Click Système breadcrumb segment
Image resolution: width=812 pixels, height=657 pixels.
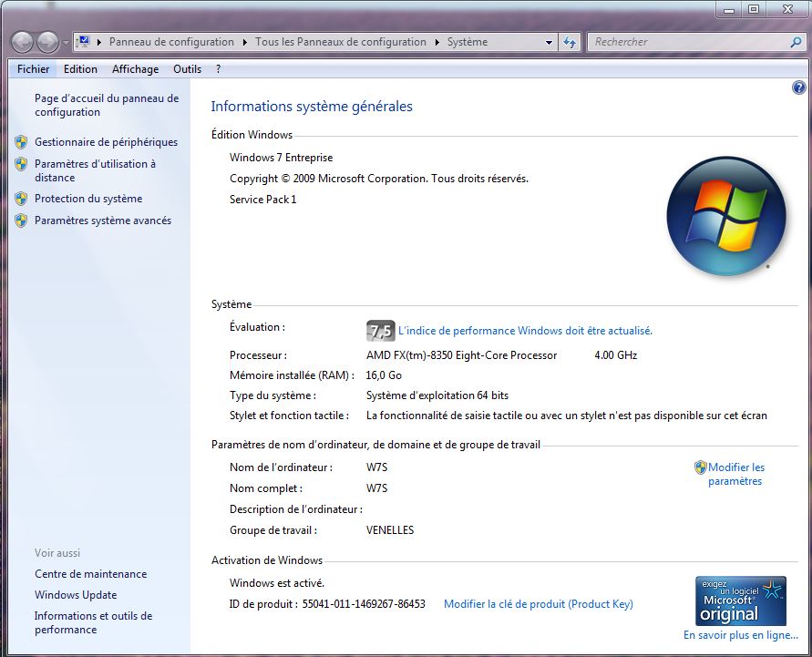pyautogui.click(x=468, y=42)
